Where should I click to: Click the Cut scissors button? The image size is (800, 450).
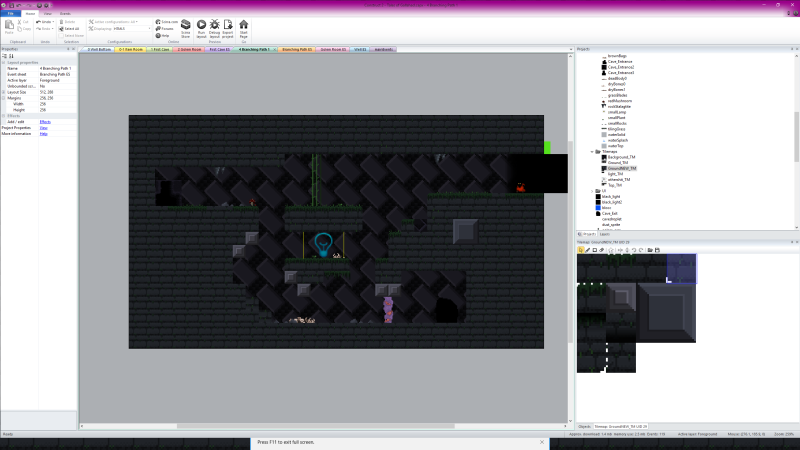(x=23, y=22)
